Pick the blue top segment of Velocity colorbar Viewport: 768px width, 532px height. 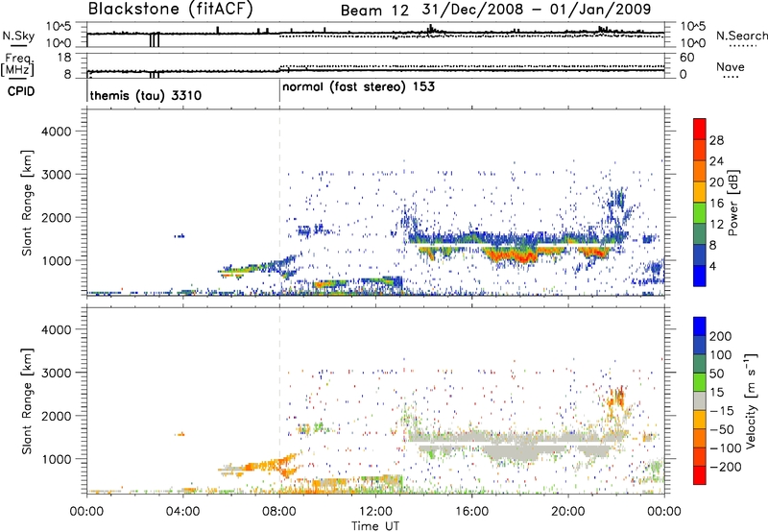tap(700, 326)
